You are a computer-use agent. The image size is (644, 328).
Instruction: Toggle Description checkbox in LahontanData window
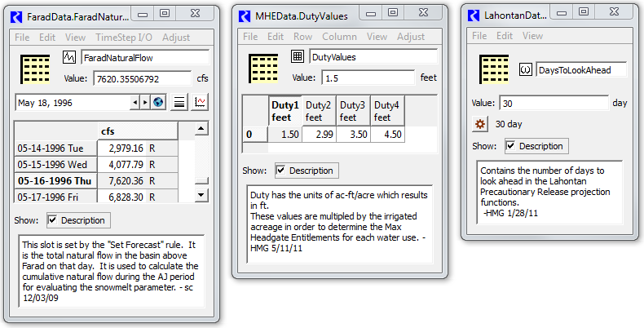[510, 146]
